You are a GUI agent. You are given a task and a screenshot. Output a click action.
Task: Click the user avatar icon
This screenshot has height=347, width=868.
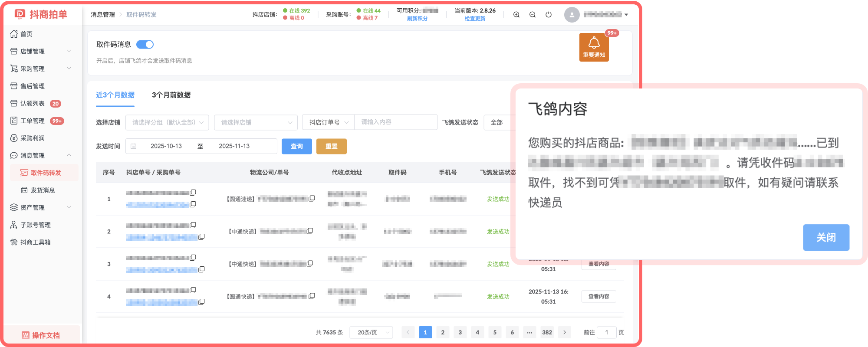[x=572, y=15]
